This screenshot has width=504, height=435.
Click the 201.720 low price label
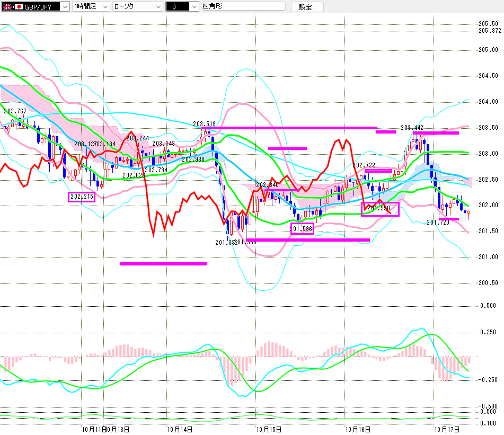coord(438,223)
